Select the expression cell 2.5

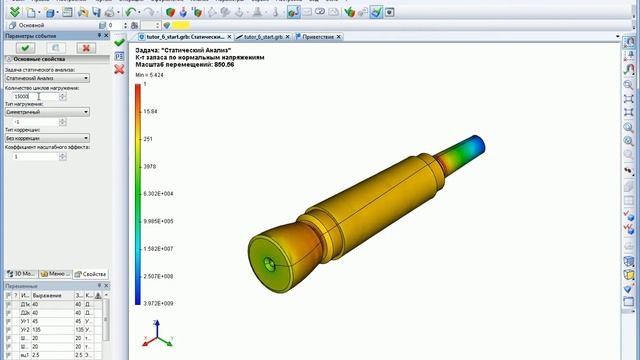tap(53, 355)
